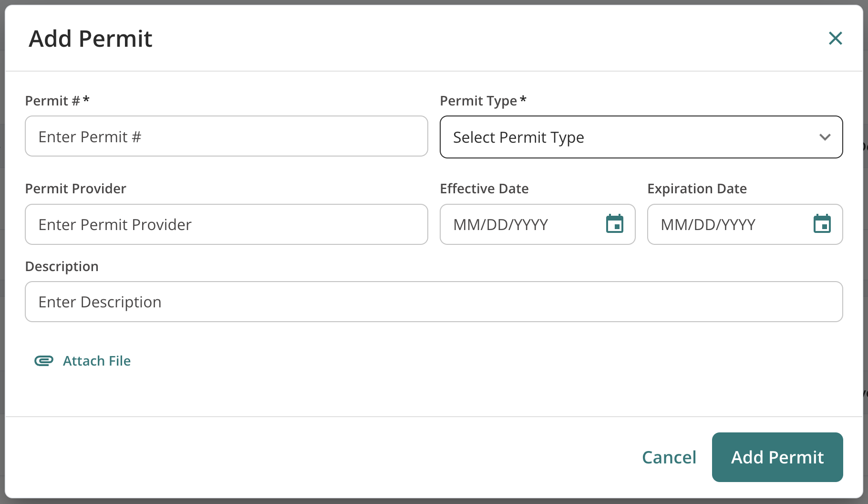868x504 pixels.
Task: Click the Expiration Date label
Action: pyautogui.click(x=697, y=189)
